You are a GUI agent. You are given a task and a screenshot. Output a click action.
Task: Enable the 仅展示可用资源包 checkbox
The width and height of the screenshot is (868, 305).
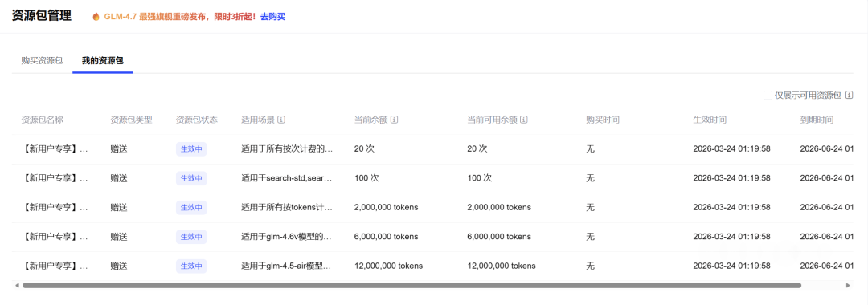pos(768,96)
